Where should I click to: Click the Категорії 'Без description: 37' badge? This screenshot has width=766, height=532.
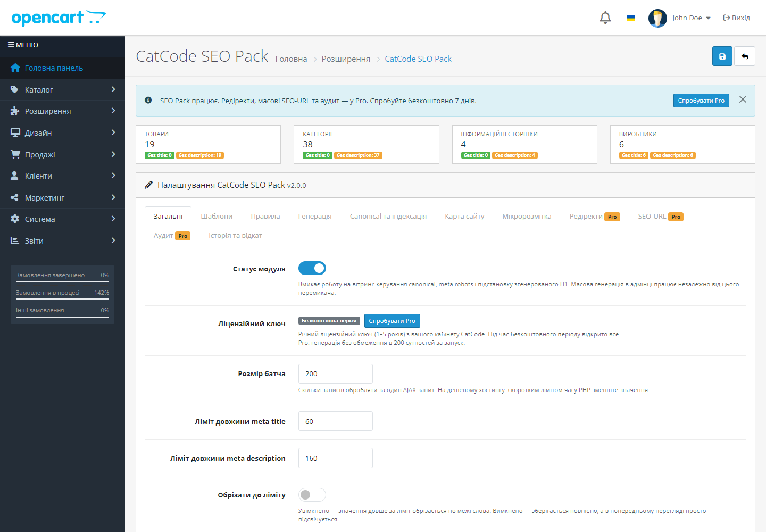click(358, 155)
